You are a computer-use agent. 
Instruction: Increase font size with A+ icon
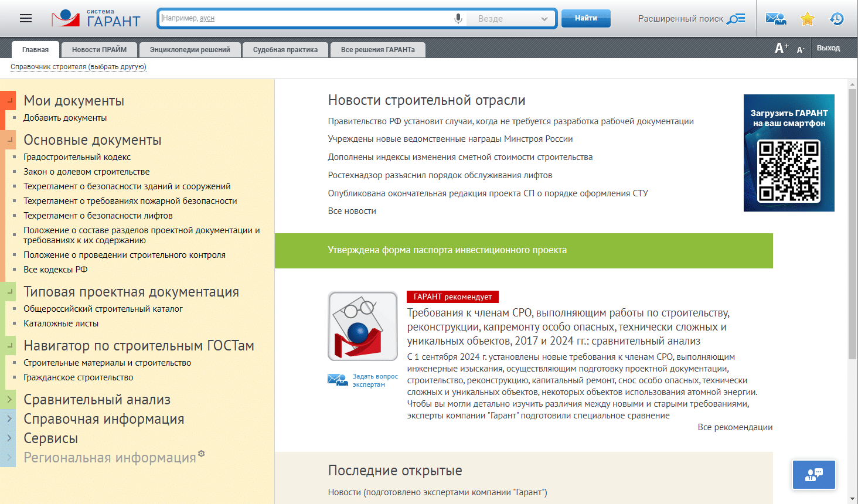[781, 48]
